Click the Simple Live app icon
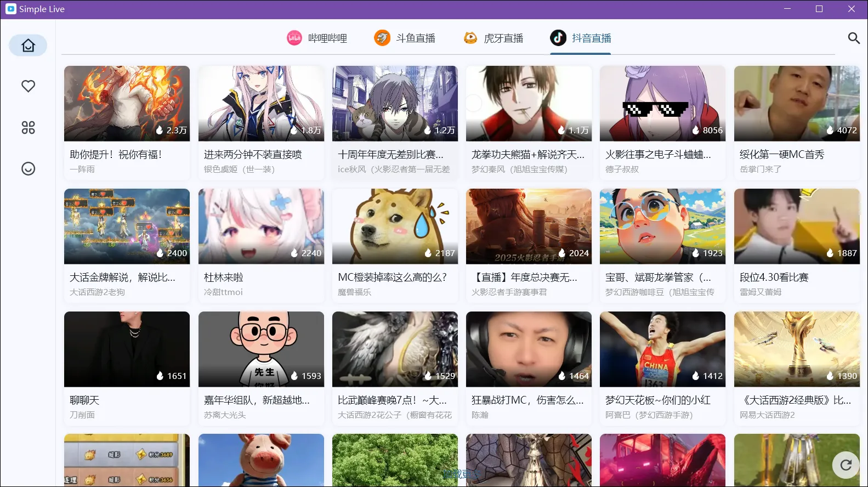868x487 pixels. point(11,9)
